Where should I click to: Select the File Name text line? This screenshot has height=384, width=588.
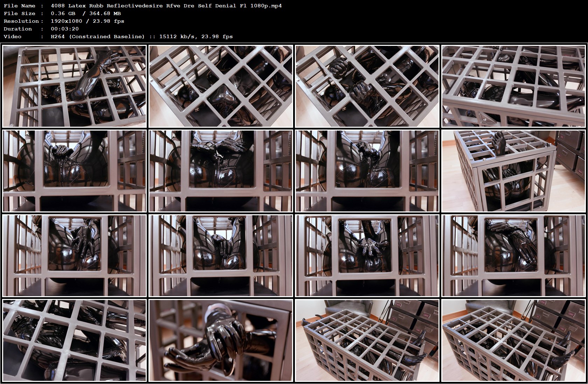tap(143, 6)
